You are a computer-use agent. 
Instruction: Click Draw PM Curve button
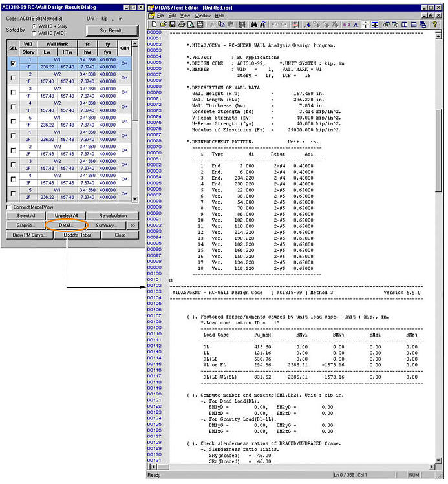30,235
